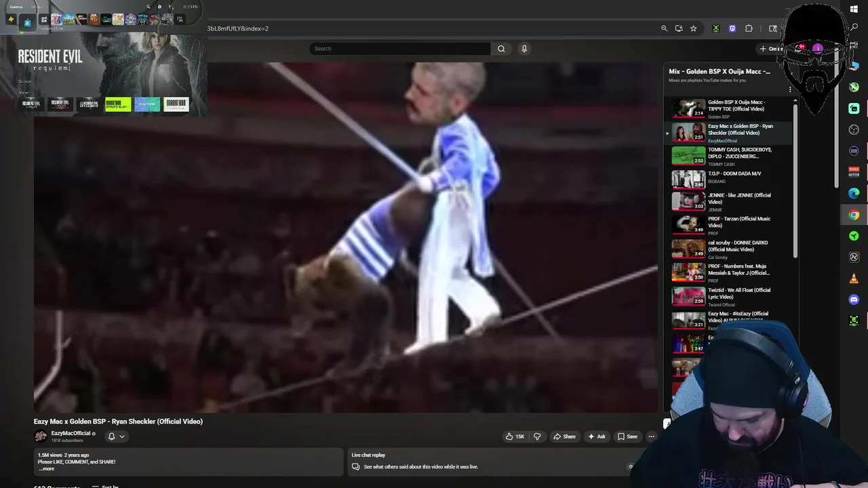Image resolution: width=868 pixels, height=488 pixels.
Task: Select Eazy Mac x Golden BSP Ryan Sheckler playlist item
Action: (x=732, y=133)
